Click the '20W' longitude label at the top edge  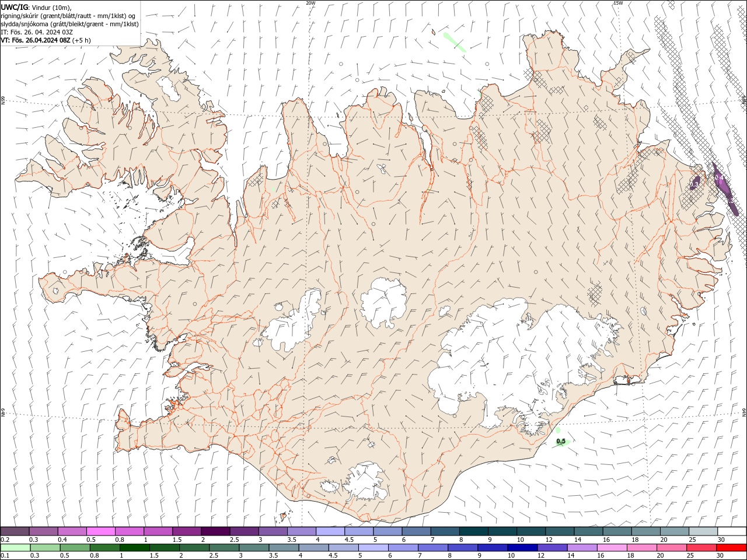310,3
